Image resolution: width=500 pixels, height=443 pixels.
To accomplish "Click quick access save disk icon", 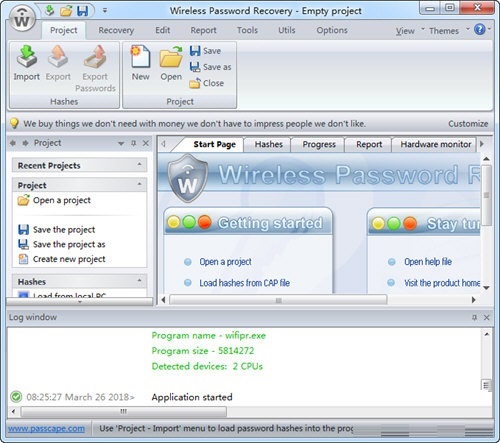I will (83, 11).
